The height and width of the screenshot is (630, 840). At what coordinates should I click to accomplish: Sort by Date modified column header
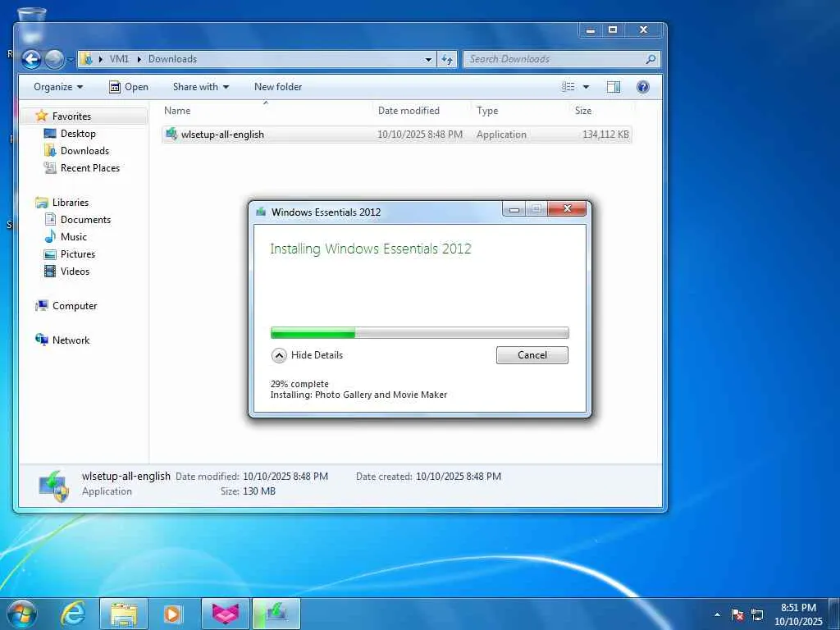[x=409, y=111]
